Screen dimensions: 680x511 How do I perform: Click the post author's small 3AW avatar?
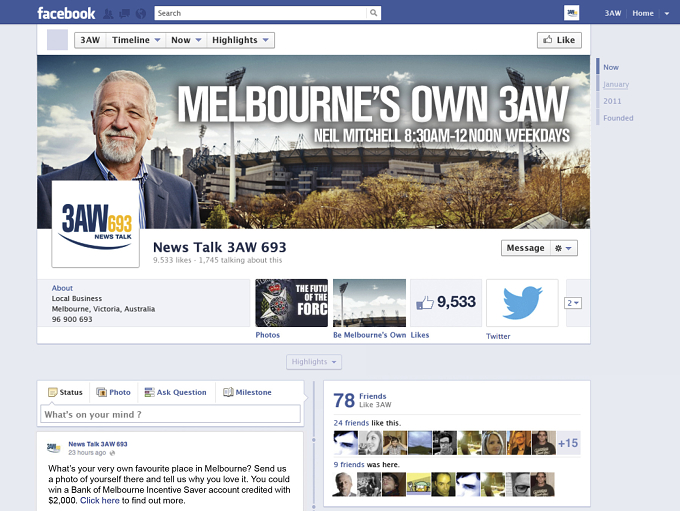tap(53, 448)
